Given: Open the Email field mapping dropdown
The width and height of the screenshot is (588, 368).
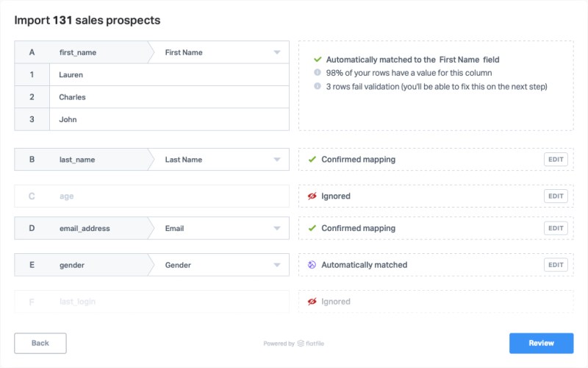Looking at the screenshot, I should coord(277,229).
